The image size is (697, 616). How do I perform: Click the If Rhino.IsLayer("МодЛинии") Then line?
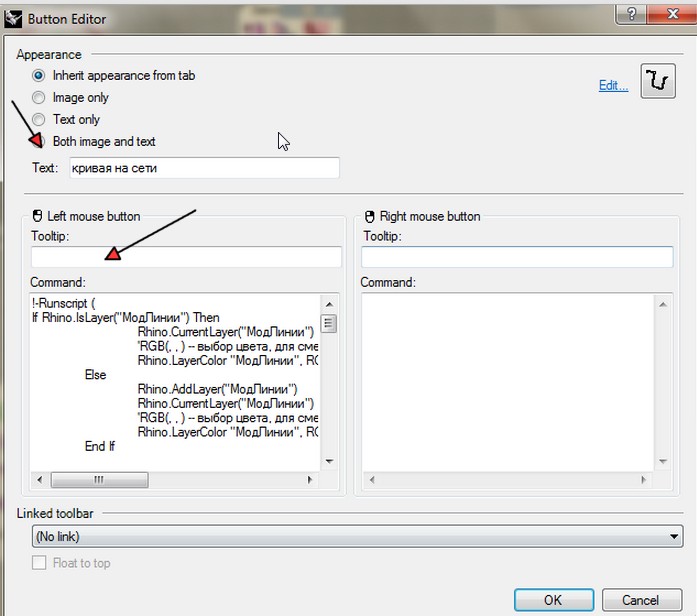coord(126,317)
